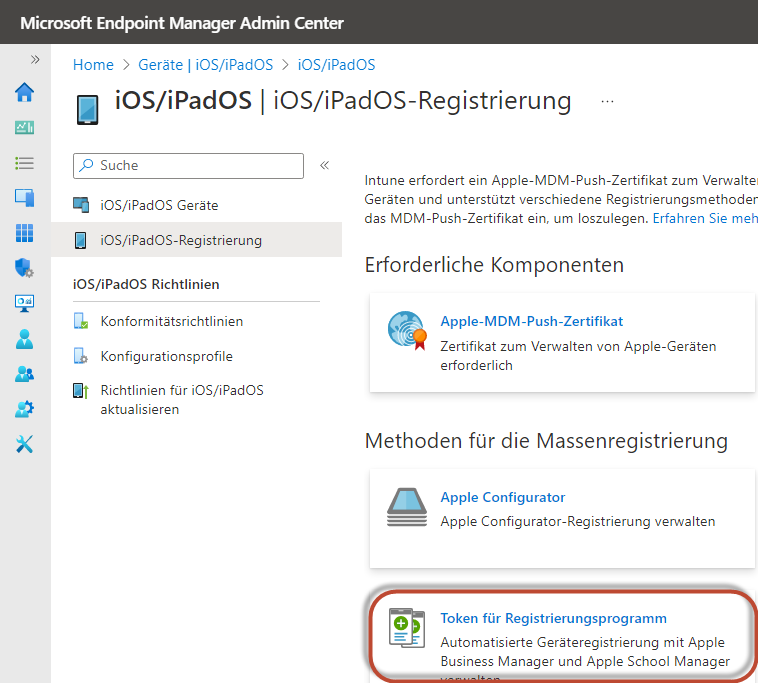Screen dimensions: 758x683
Task: Open Konformitätsrichtlinien menu item
Action: pos(171,321)
